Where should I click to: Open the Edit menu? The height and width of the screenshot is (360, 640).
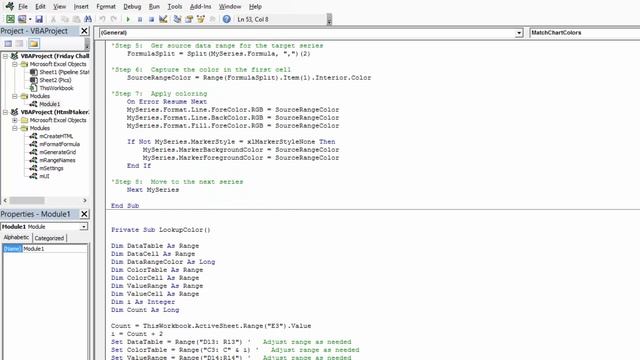pos(40,7)
